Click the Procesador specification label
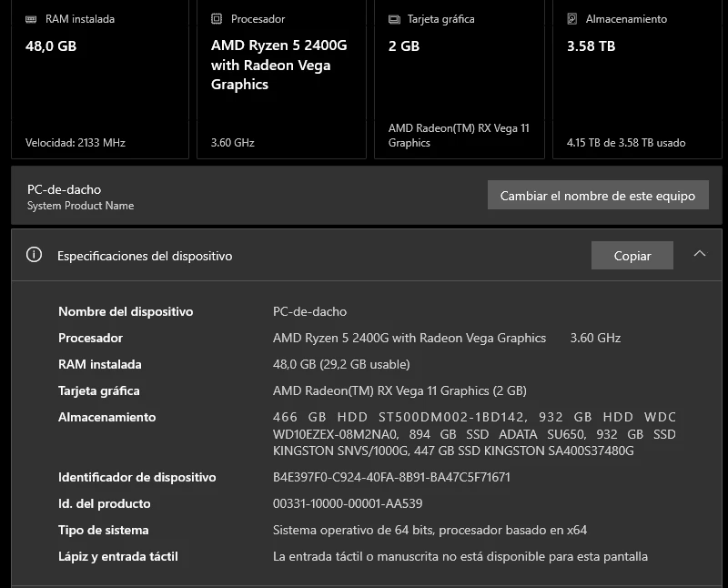 point(90,338)
